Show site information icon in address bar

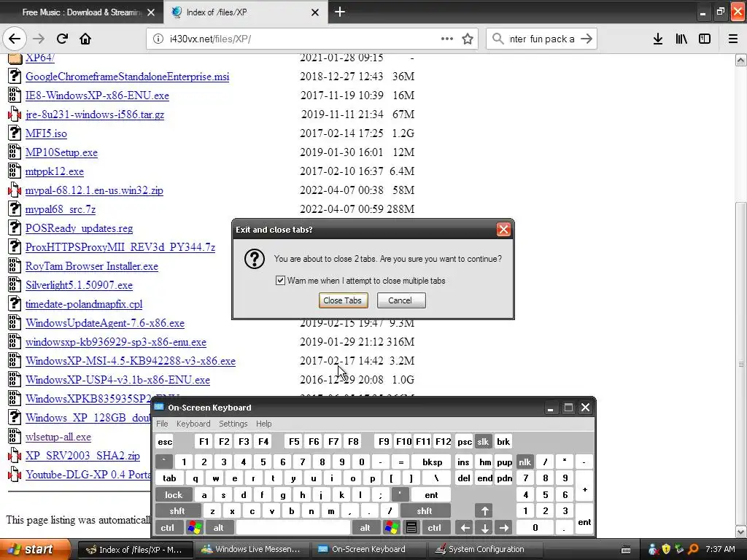coord(158,39)
